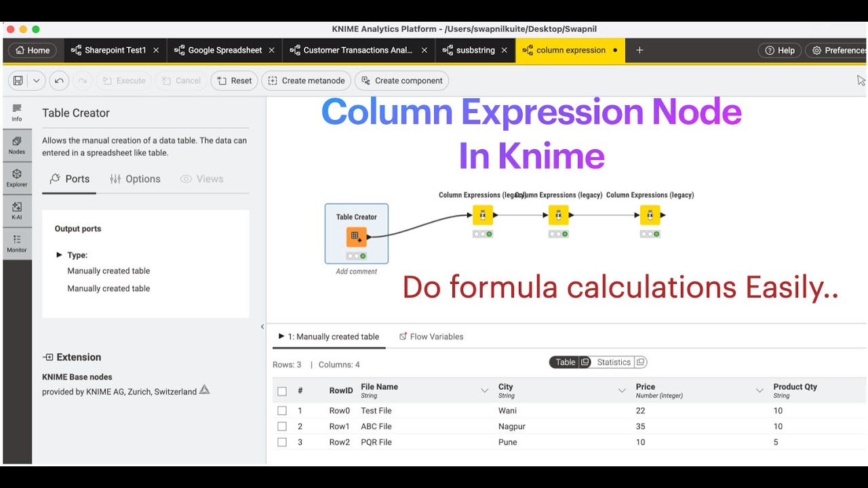Click the "Test File" cell
The width and height of the screenshot is (868, 488).
[376, 411]
